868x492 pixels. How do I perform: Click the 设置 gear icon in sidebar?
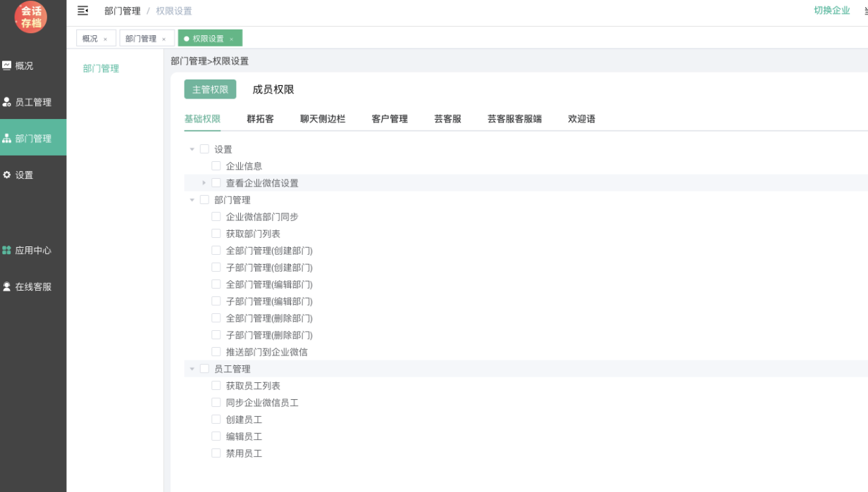7,175
